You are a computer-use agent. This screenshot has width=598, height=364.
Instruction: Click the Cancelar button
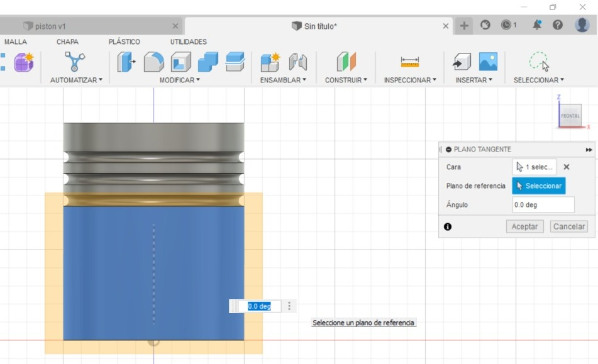point(568,226)
